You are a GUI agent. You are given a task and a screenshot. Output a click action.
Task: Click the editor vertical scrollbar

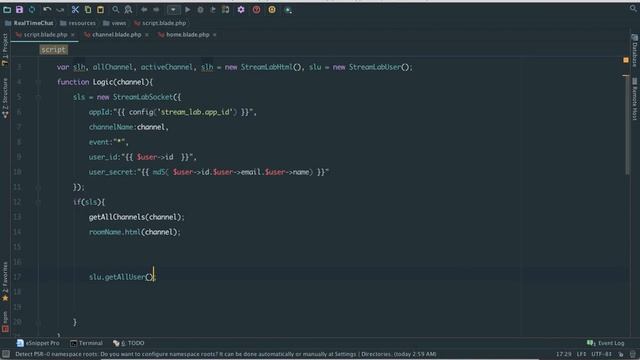(x=627, y=126)
